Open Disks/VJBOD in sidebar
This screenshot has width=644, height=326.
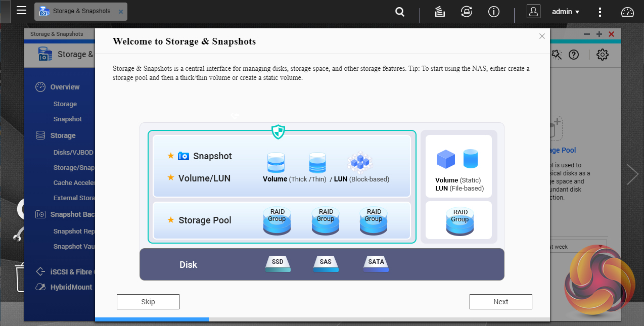point(74,152)
